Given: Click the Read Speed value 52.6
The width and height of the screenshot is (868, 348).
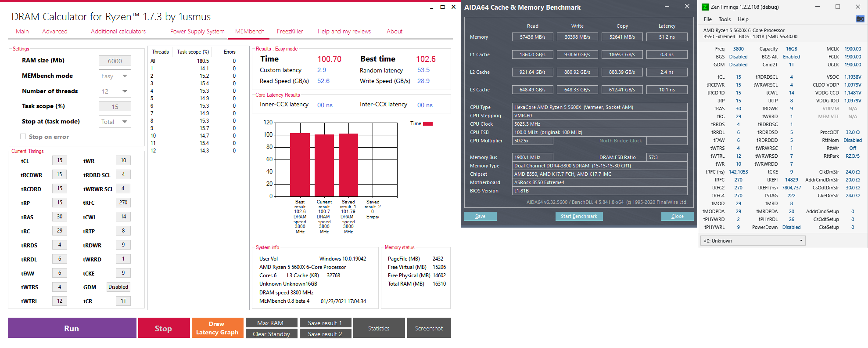Looking at the screenshot, I should click(x=323, y=81).
